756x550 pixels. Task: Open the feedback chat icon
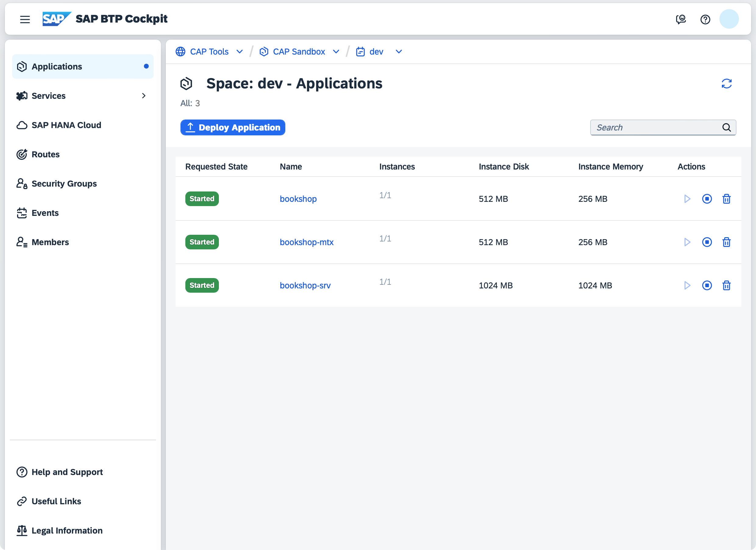point(681,19)
